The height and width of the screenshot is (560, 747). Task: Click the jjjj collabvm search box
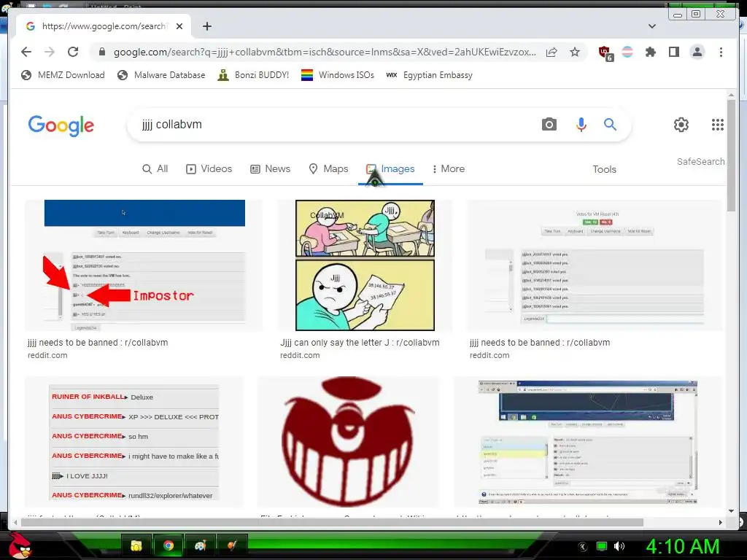(x=333, y=124)
